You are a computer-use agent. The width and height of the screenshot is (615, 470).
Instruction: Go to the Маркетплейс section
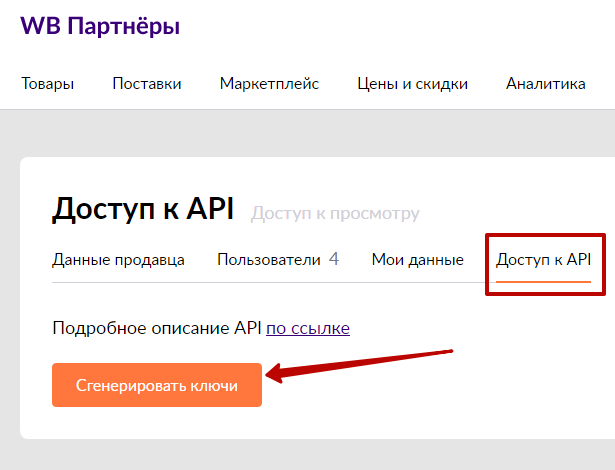coord(269,84)
